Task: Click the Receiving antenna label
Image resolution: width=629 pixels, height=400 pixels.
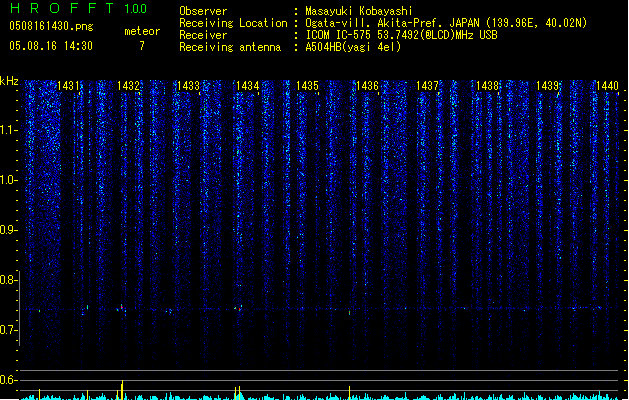Action: (230, 47)
